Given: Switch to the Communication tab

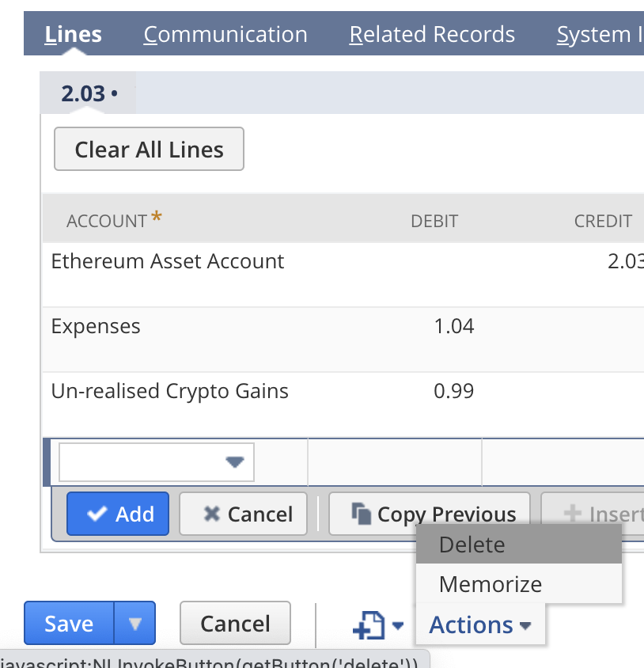Looking at the screenshot, I should 225,34.
